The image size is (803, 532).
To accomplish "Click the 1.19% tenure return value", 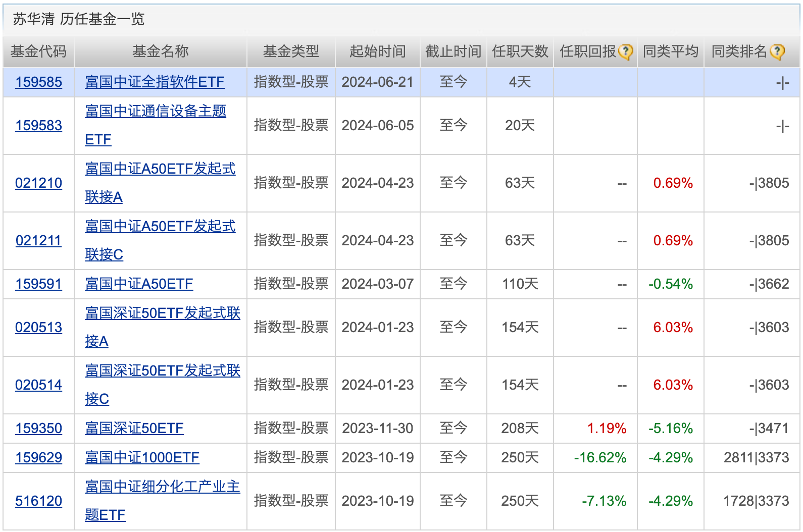I will pyautogui.click(x=607, y=429).
